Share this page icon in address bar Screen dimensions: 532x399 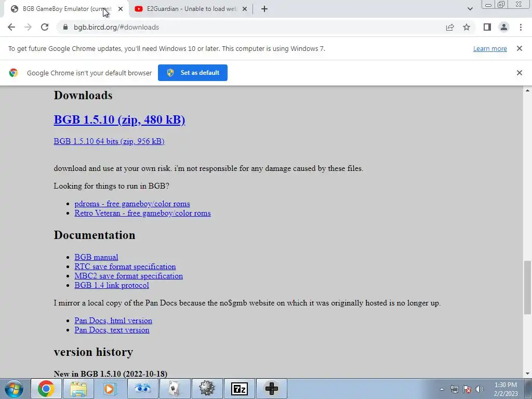450,27
